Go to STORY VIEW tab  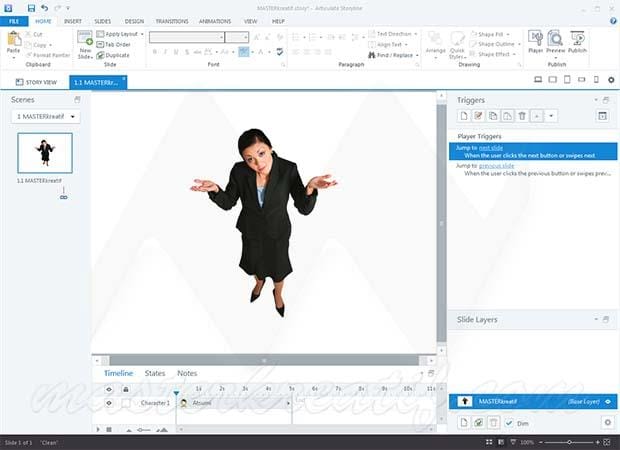pos(36,82)
